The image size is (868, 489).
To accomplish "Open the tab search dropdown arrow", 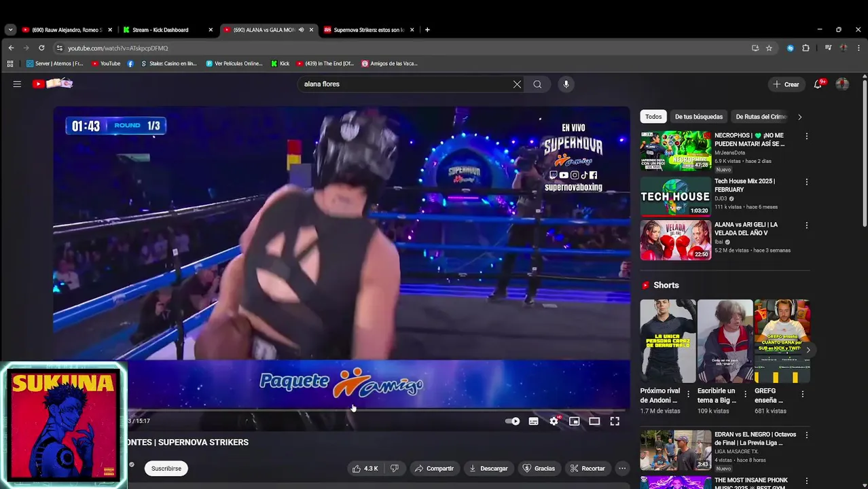I will (10, 30).
